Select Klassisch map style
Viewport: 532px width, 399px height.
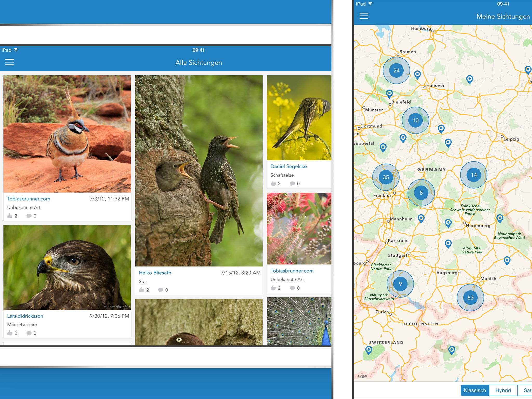pos(475,390)
